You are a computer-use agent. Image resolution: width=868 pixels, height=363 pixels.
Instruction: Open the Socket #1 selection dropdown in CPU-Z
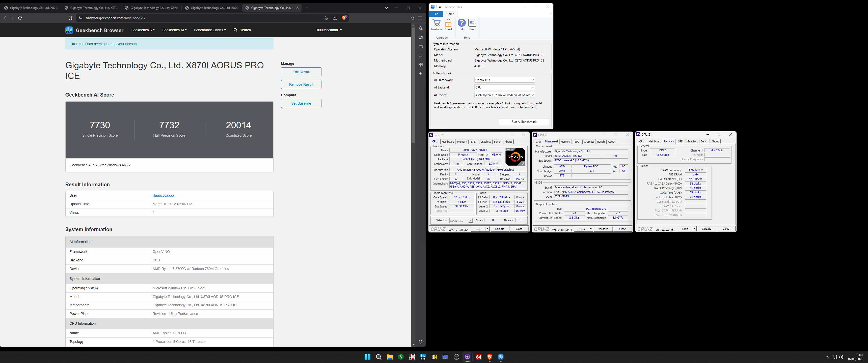[461, 221]
